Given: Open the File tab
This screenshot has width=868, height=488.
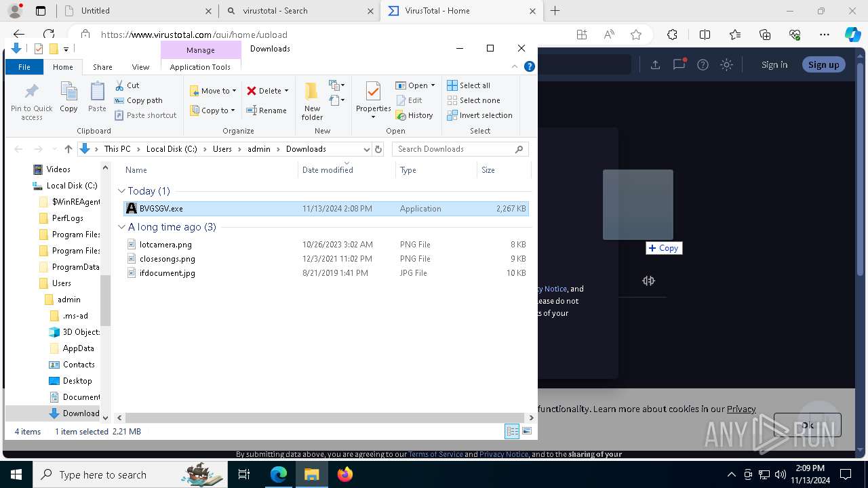Looking at the screenshot, I should (24, 67).
